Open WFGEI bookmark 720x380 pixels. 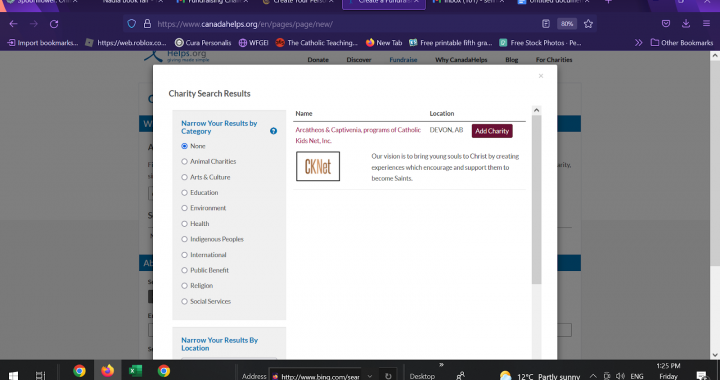(x=253, y=43)
